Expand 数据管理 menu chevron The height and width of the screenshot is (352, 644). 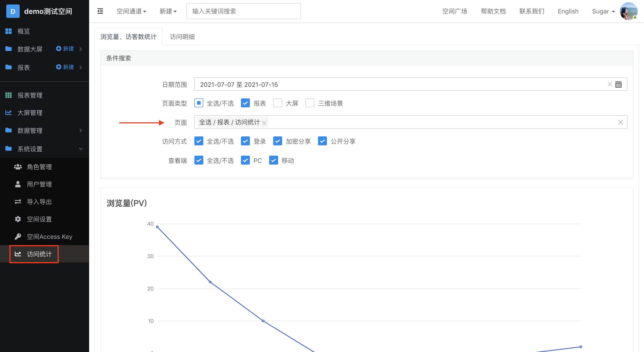pos(81,130)
